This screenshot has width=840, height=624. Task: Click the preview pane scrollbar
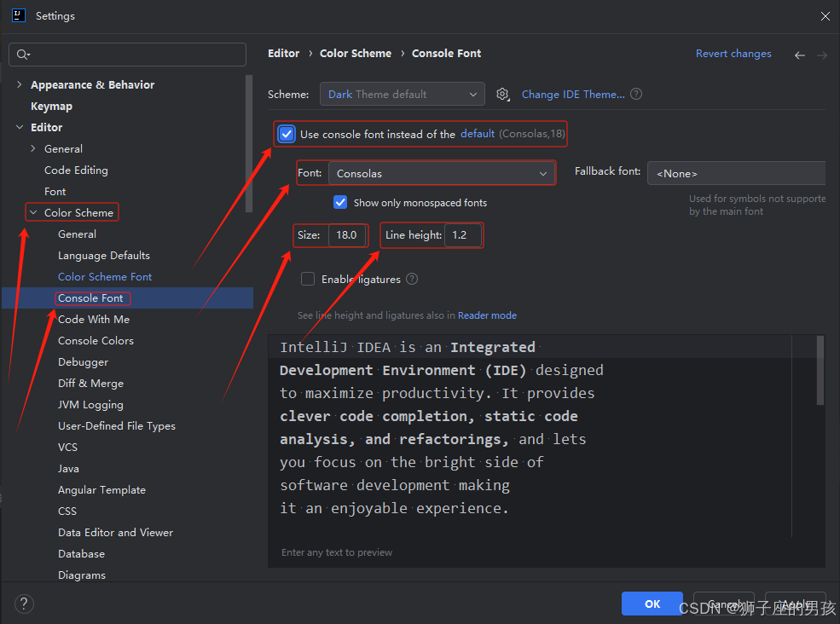(820, 371)
